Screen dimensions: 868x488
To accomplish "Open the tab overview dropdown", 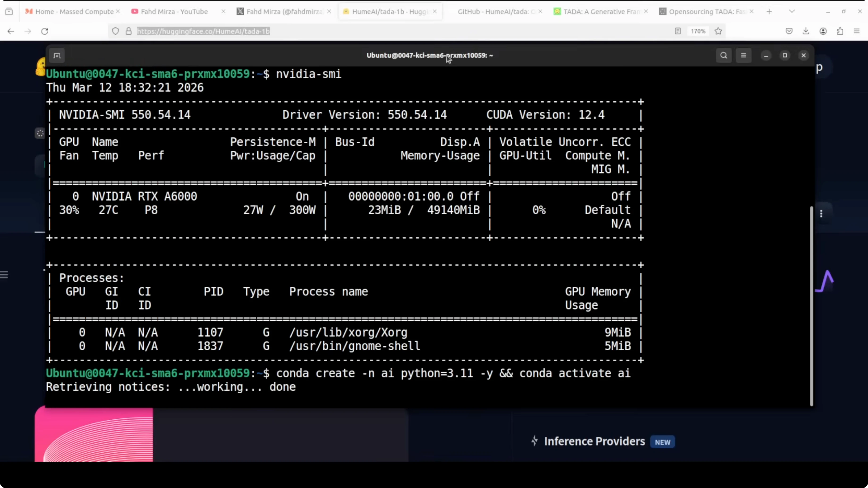I will [792, 11].
